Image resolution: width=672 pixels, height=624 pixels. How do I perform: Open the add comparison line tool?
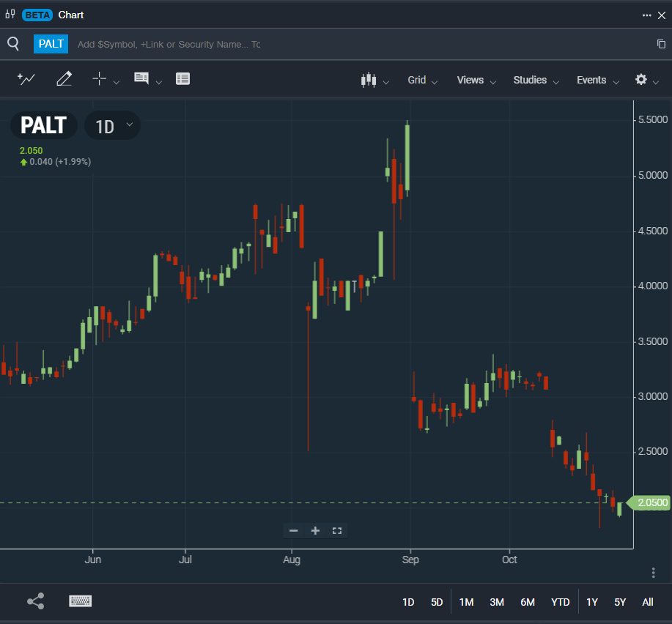tap(26, 79)
